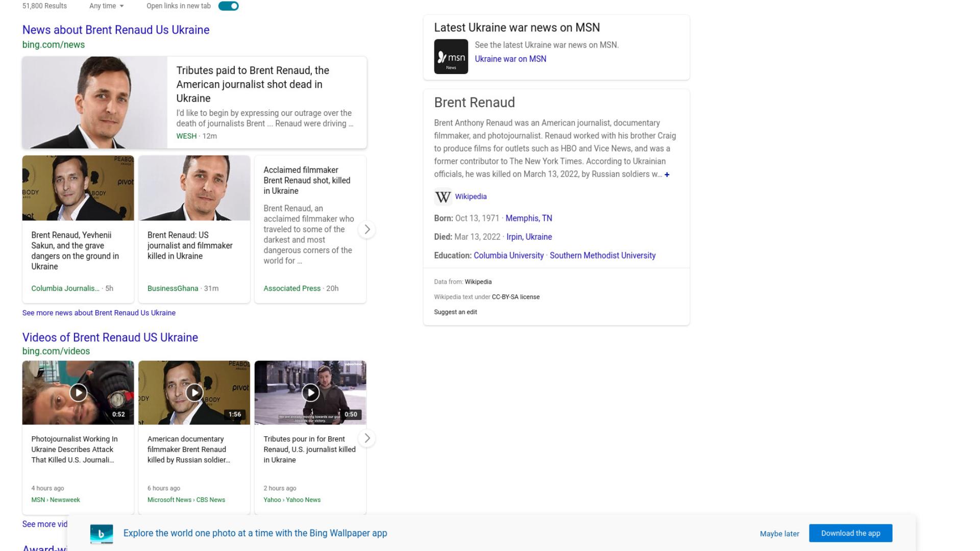
Task: Click BusinessGhana article photo thumbnail
Action: [x=194, y=188]
